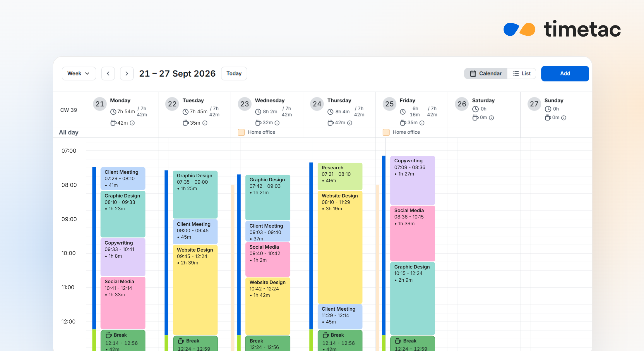Open Tuesday's Website Design 09:45 entry
Image resolution: width=644 pixels, height=351 pixels.
coord(195,290)
